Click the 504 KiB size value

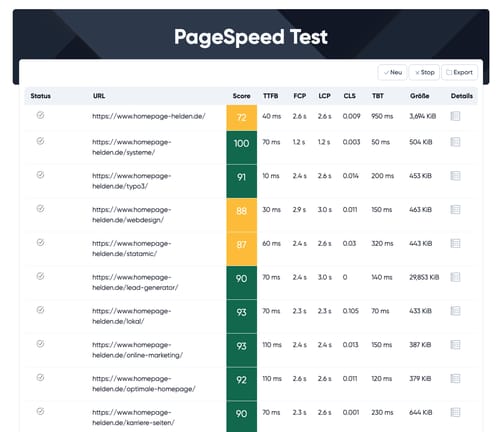click(x=421, y=142)
